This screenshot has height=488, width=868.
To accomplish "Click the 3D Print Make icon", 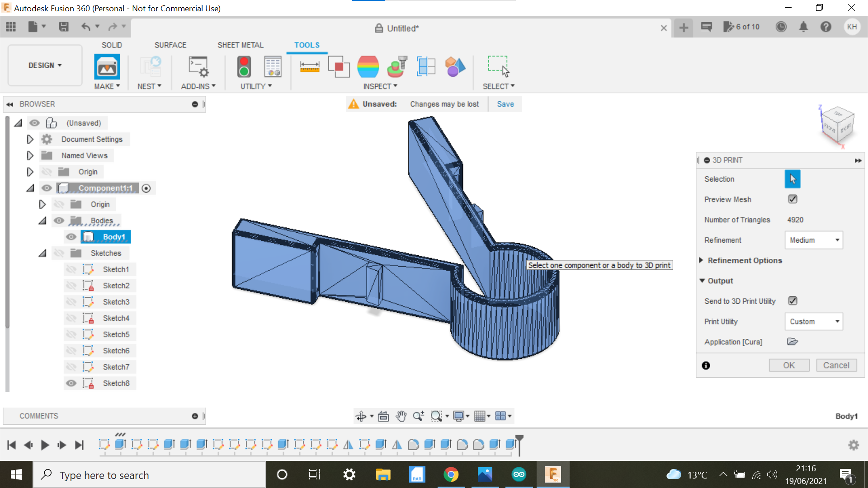I will click(107, 67).
